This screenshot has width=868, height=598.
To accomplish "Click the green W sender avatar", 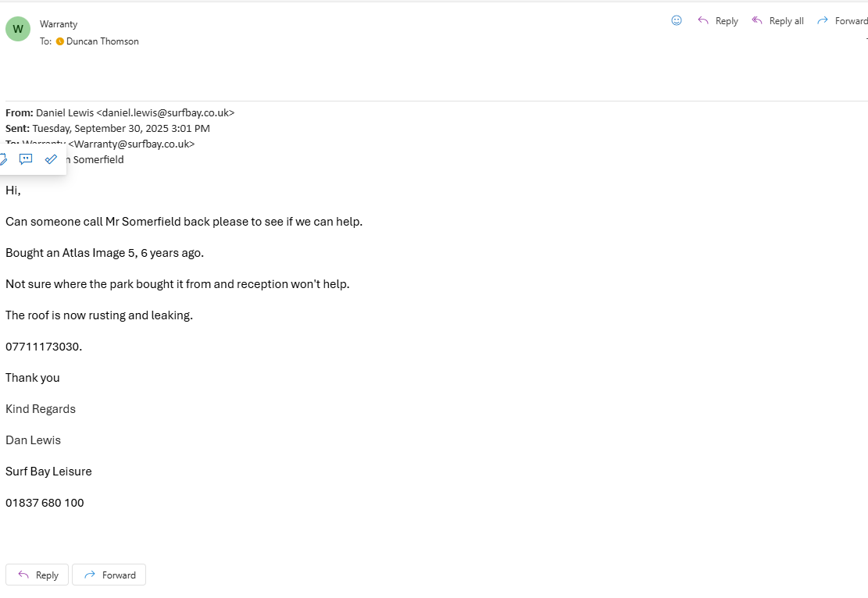I will [18, 29].
